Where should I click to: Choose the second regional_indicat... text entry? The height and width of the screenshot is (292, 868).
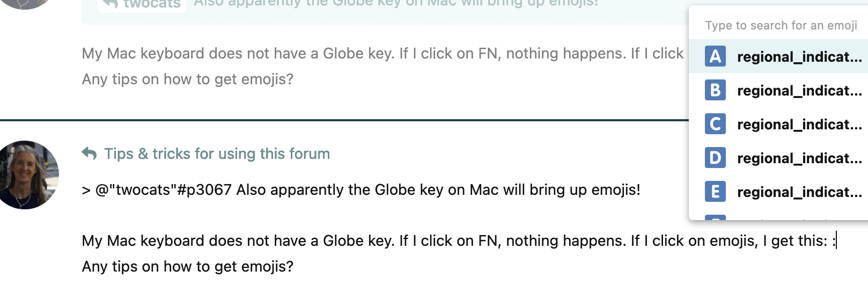pyautogui.click(x=799, y=91)
